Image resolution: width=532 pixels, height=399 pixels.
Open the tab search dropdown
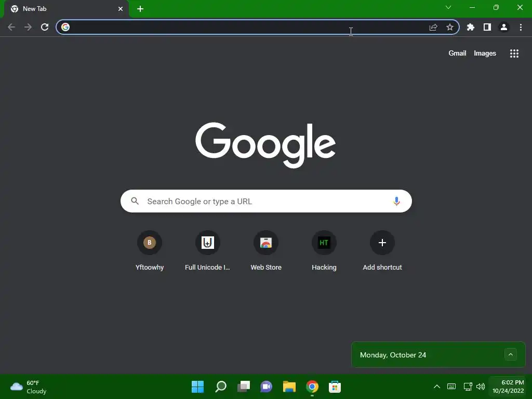click(x=448, y=7)
